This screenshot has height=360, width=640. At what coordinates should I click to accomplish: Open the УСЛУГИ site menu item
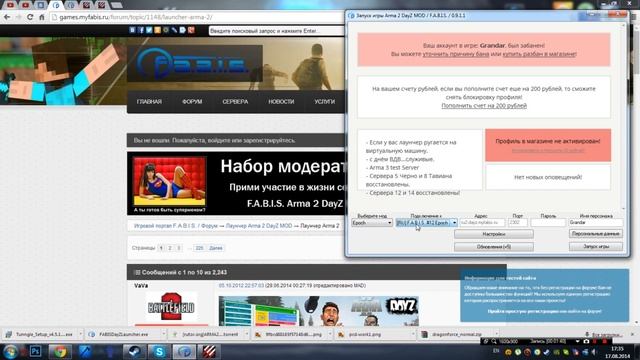pos(324,102)
